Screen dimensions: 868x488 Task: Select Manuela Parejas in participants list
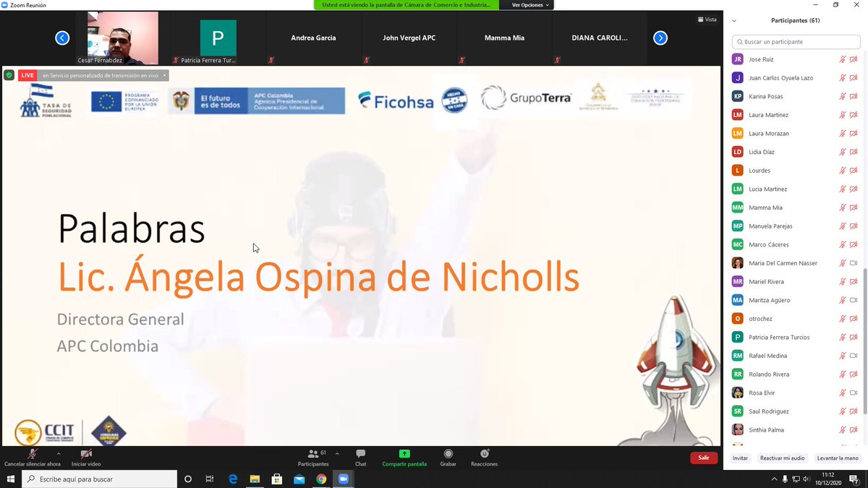tap(795, 226)
